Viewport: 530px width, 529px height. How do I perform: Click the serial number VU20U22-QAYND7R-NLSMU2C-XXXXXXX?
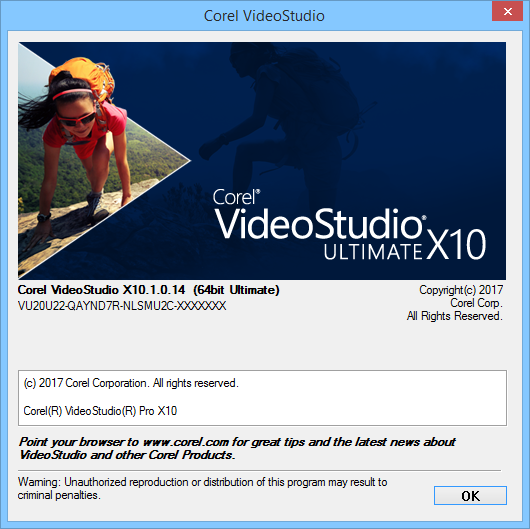coord(122,306)
